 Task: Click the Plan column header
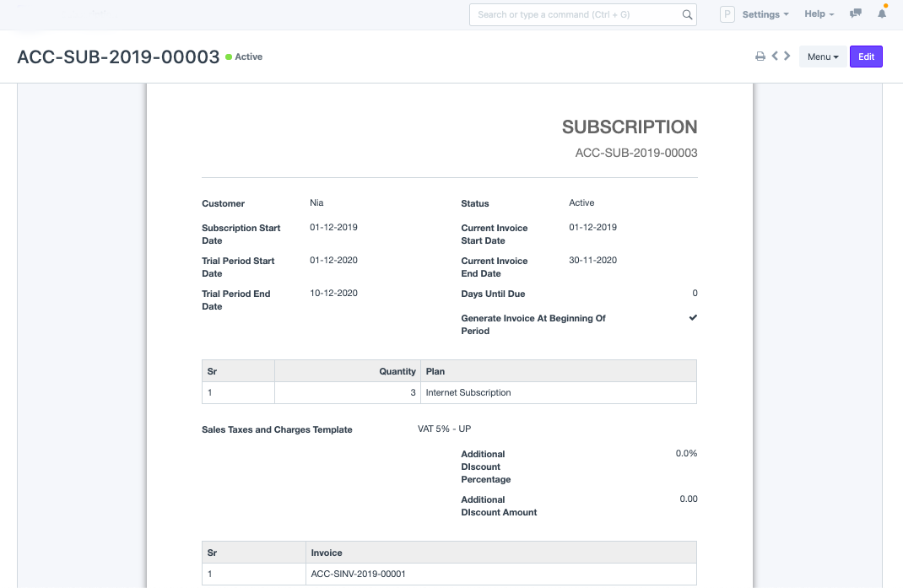[435, 371]
